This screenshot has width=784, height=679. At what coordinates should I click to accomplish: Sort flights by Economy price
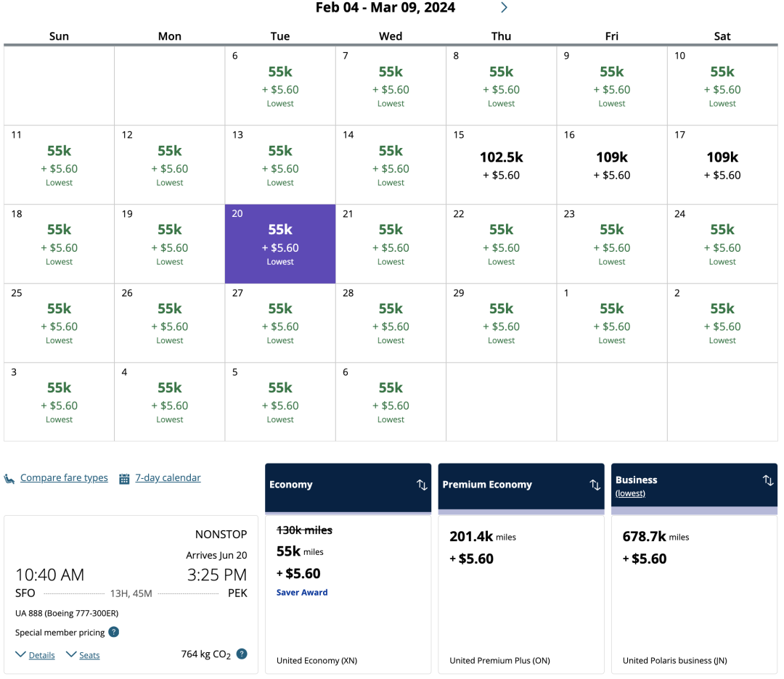click(422, 485)
